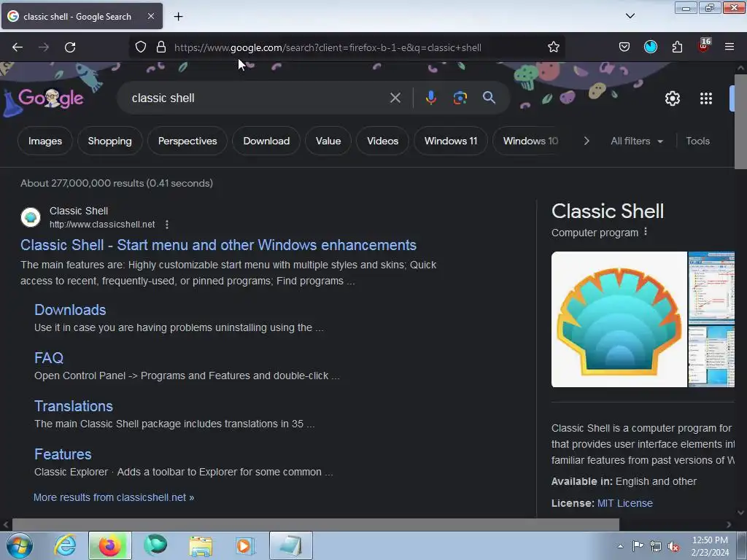The height and width of the screenshot is (560, 747).
Task: Click the vertical page scrollbar thumb
Action: coord(740,122)
